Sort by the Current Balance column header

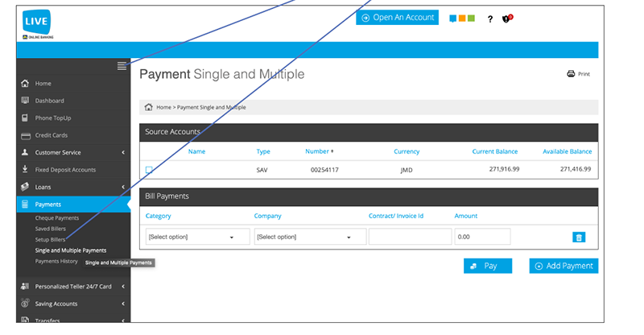tap(495, 151)
